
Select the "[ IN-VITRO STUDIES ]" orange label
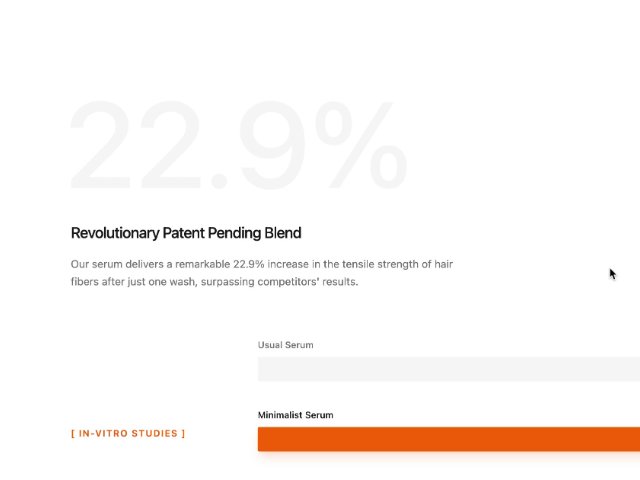pos(128,434)
